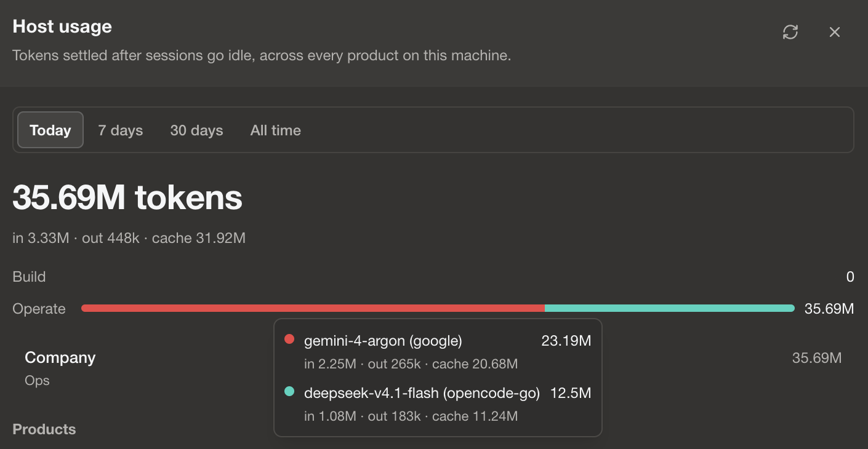Select the deepseek-v4.1-flash (opencode-go) model name
The width and height of the screenshot is (868, 449).
point(422,393)
